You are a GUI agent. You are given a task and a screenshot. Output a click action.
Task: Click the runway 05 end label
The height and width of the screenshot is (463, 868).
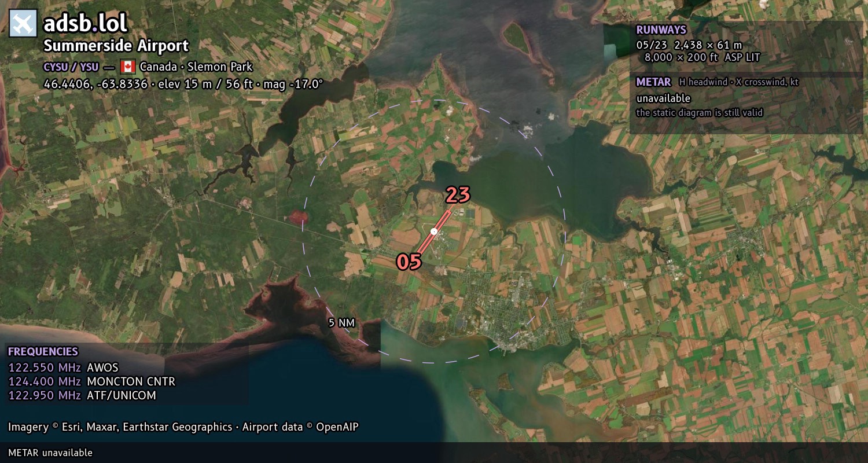pyautogui.click(x=409, y=262)
